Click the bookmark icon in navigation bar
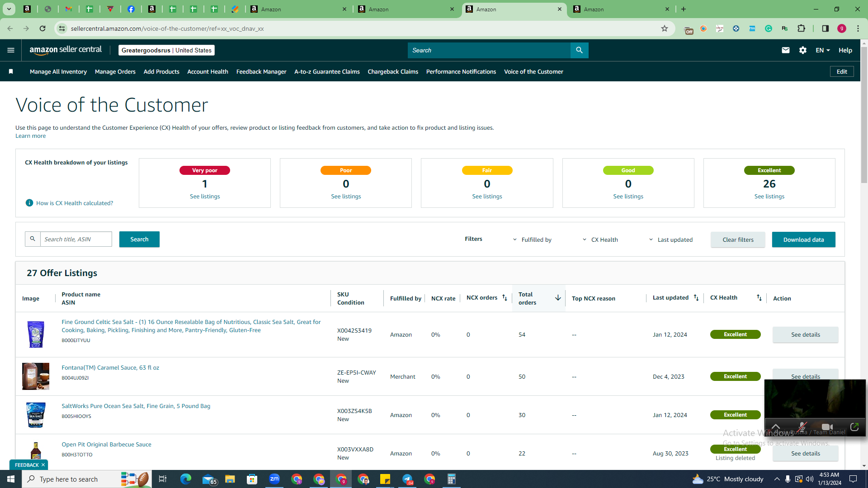The height and width of the screenshot is (488, 868). [x=11, y=71]
